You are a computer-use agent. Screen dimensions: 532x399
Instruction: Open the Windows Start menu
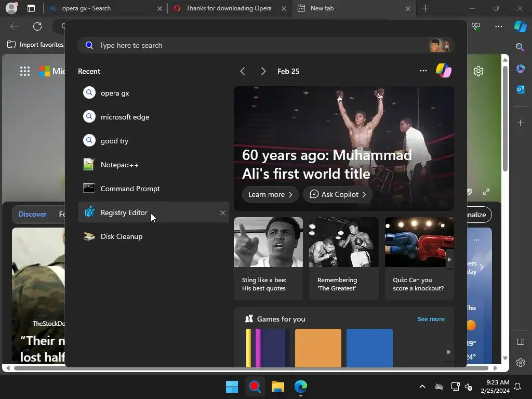click(x=232, y=387)
